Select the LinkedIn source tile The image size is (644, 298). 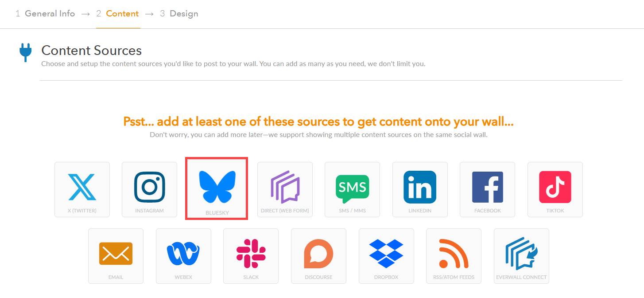tap(420, 189)
